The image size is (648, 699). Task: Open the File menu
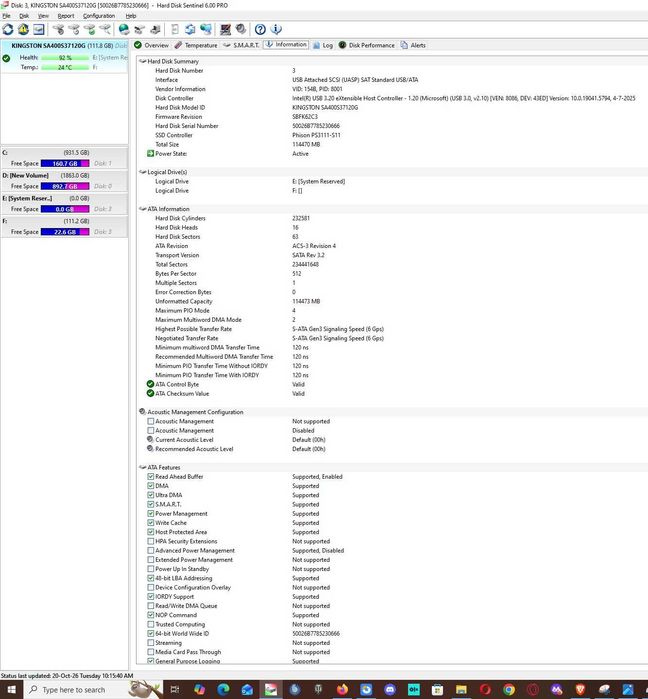6,16
